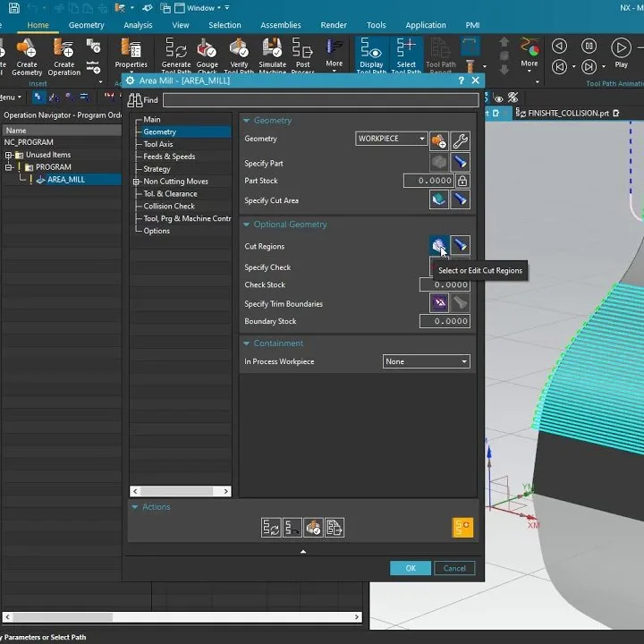Image resolution: width=644 pixels, height=644 pixels.
Task: Expand Unused Items in Operation Navigator
Action: pyautogui.click(x=8, y=156)
